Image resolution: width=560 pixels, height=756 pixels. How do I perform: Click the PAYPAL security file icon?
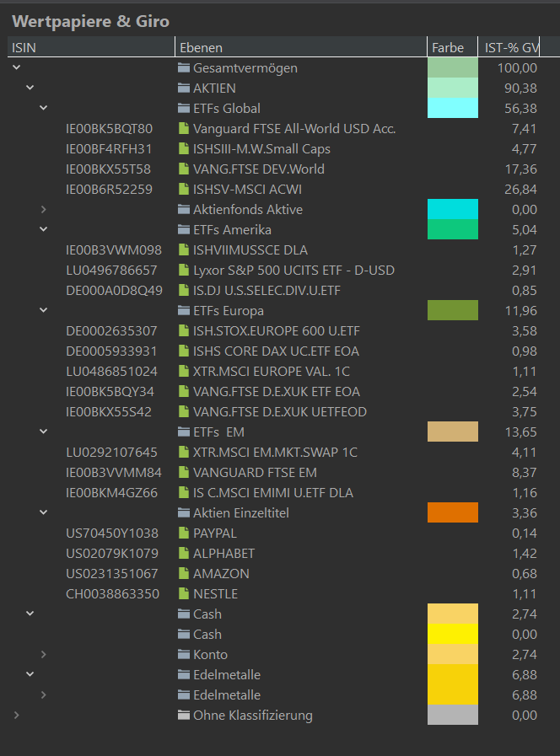coord(183,533)
